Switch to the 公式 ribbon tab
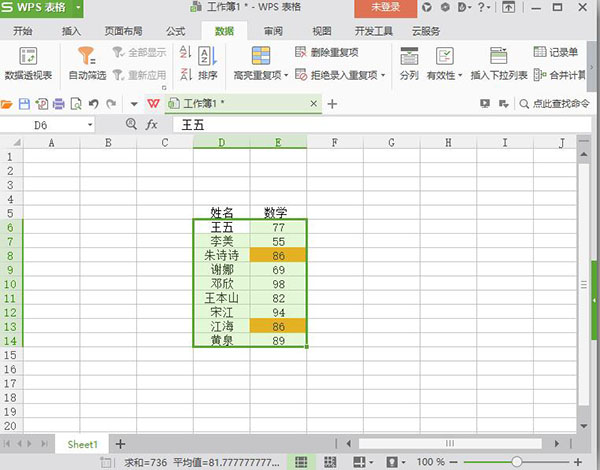Viewport: 600px width, 470px height. 176,31
